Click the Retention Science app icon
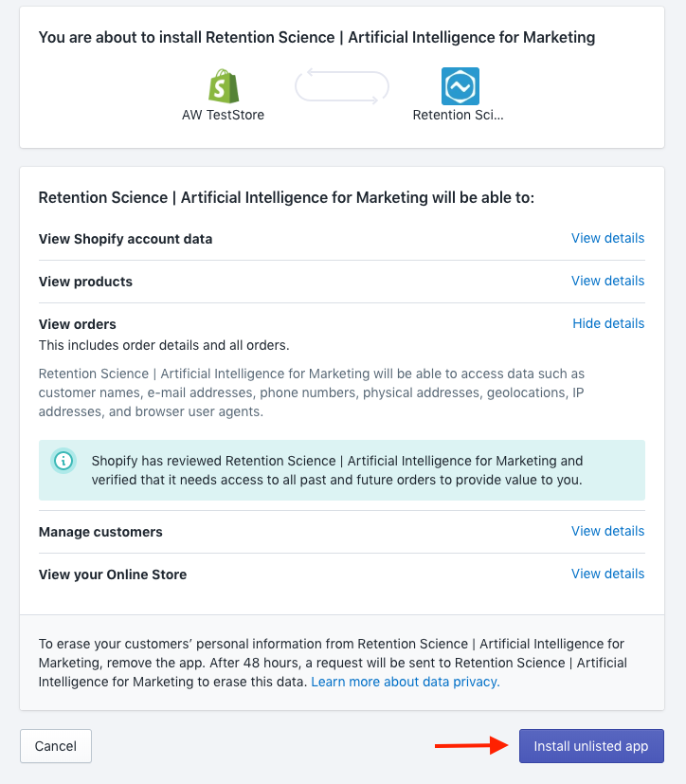The image size is (686, 784). coord(460,86)
